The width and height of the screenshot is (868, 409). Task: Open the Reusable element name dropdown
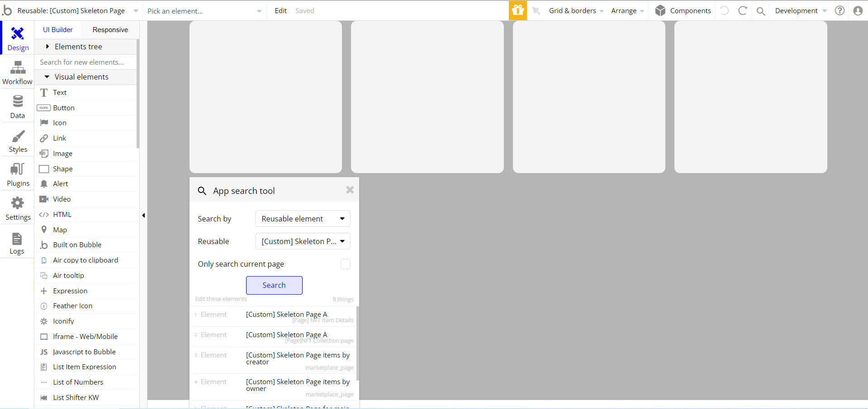pos(303,241)
